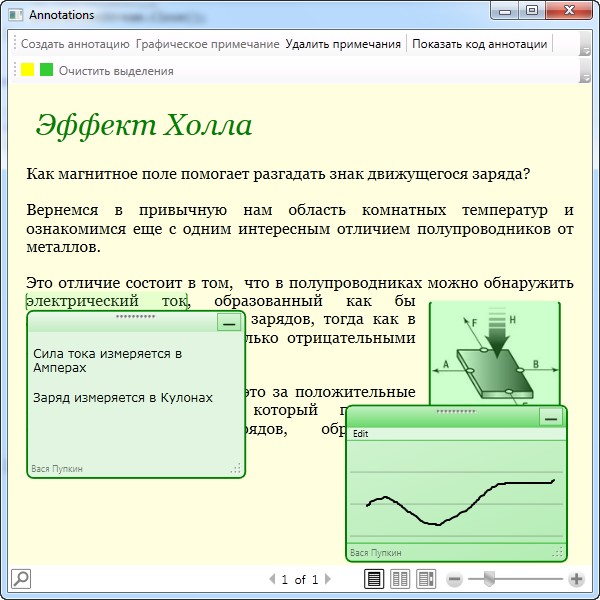Open the second toolbar overflow arrow

pos(585,71)
